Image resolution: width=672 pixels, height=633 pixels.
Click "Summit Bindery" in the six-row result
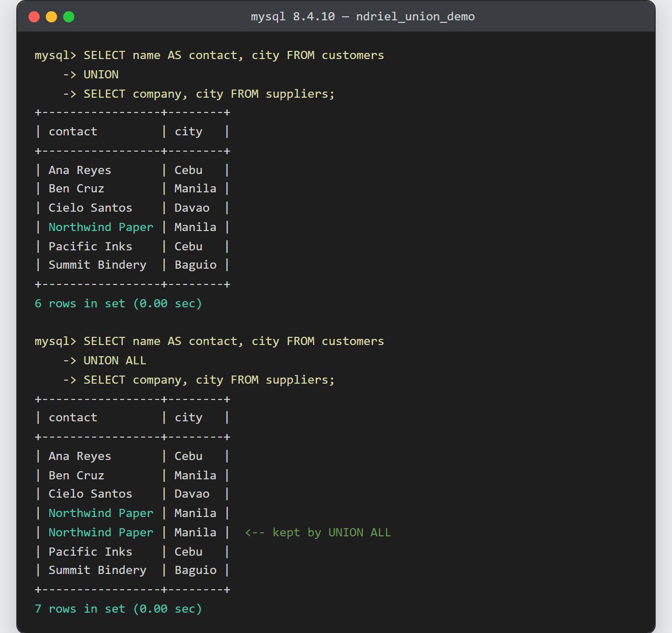coord(97,265)
